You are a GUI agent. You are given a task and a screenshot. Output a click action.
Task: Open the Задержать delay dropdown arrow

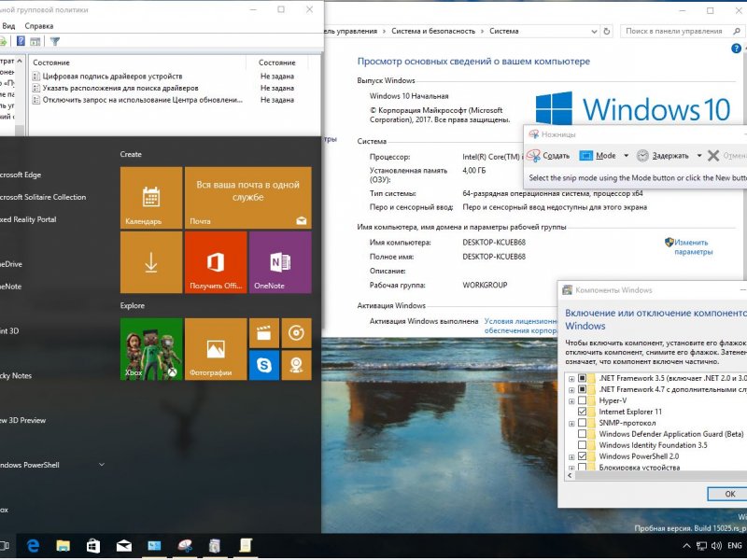698,156
